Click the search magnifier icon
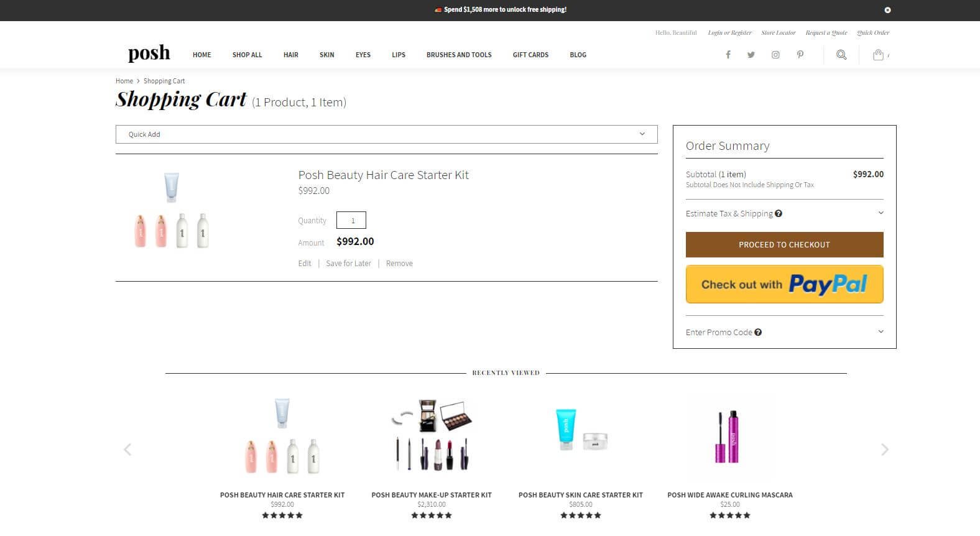Viewport: 980px width, 536px height. (841, 55)
